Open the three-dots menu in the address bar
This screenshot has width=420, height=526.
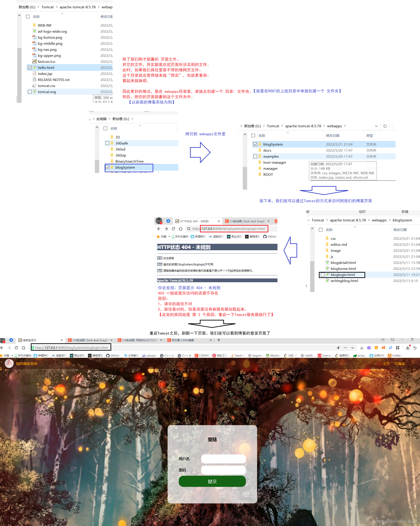tap(345, 348)
